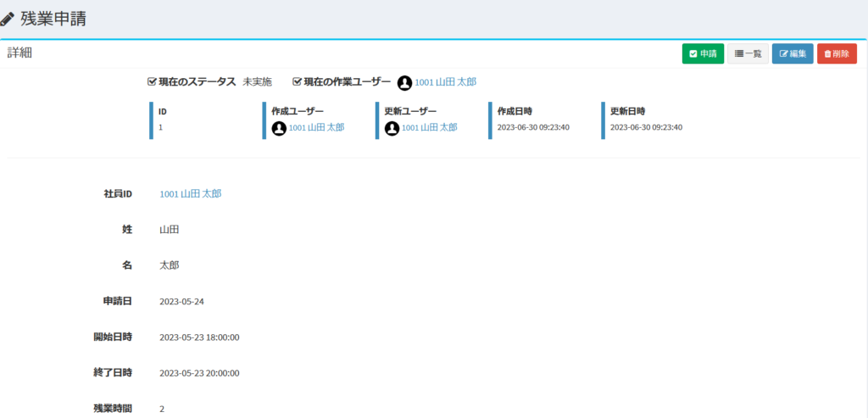Click the 更新日時 column header

click(628, 111)
